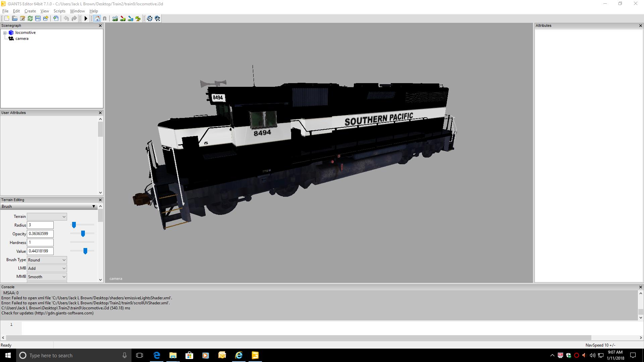Select the terrain paint mode icon
This screenshot has height=362, width=644.
pyautogui.click(x=123, y=19)
